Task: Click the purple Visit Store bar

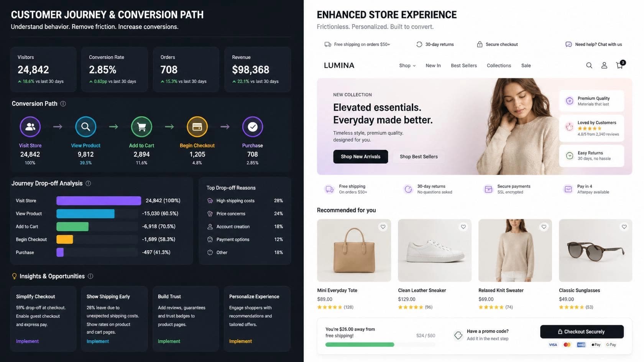Action: tap(99, 201)
